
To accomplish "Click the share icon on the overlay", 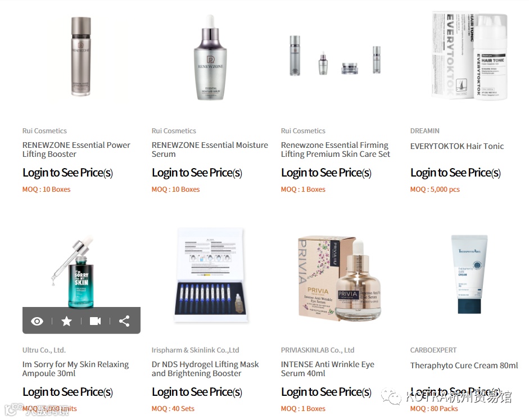I will click(x=124, y=321).
